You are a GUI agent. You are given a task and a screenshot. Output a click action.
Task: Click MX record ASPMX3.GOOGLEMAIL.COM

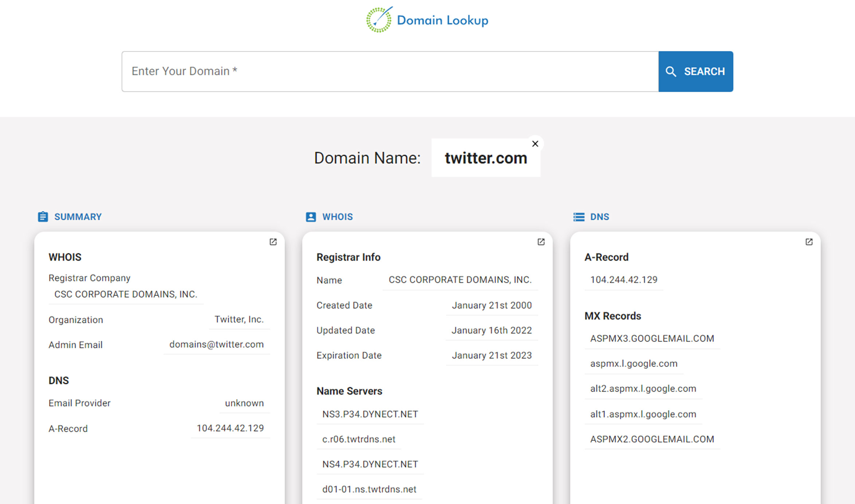click(x=652, y=339)
